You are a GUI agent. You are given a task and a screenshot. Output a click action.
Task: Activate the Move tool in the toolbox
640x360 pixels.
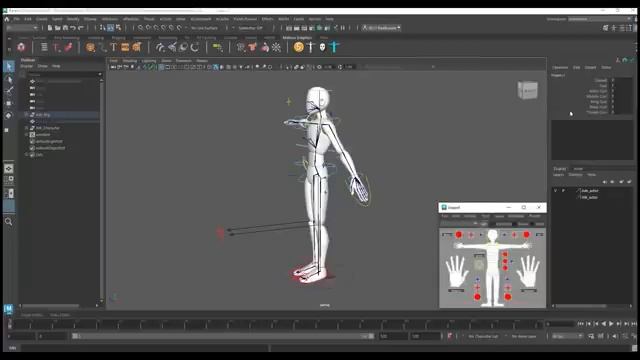coord(9,103)
